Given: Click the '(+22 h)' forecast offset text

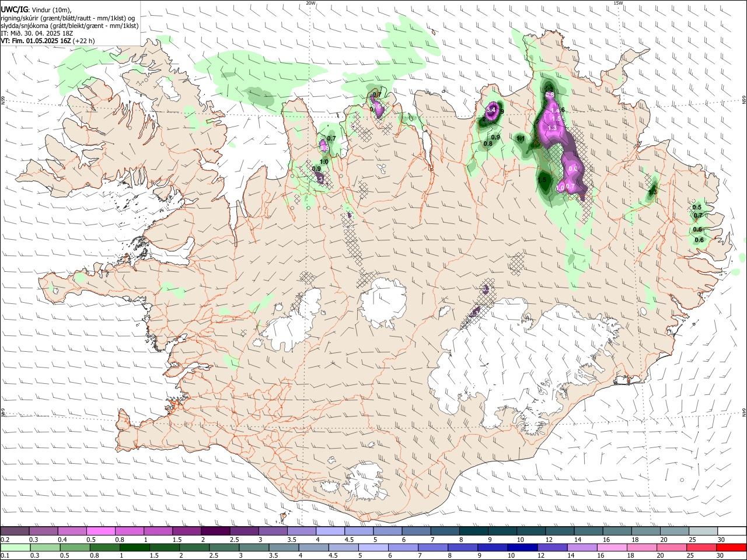Looking at the screenshot, I should (x=84, y=41).
